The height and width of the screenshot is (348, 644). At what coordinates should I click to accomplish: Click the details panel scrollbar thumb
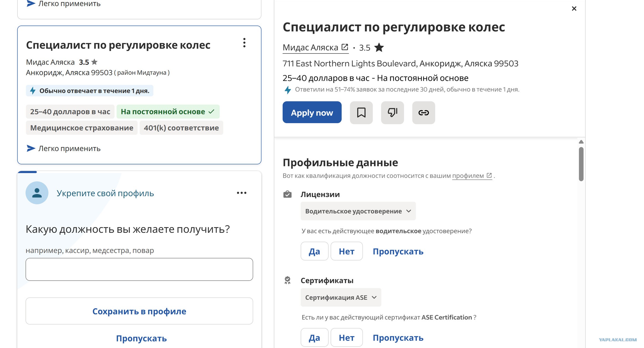click(x=581, y=164)
